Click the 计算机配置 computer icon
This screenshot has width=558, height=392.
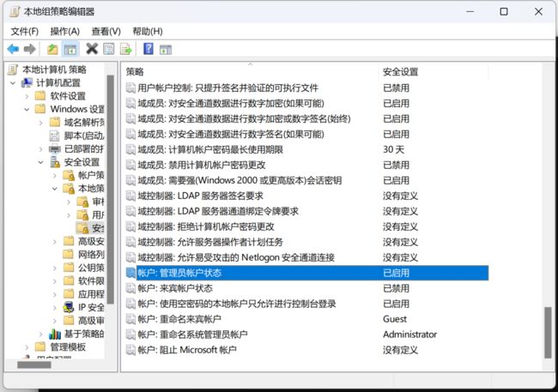coord(27,83)
